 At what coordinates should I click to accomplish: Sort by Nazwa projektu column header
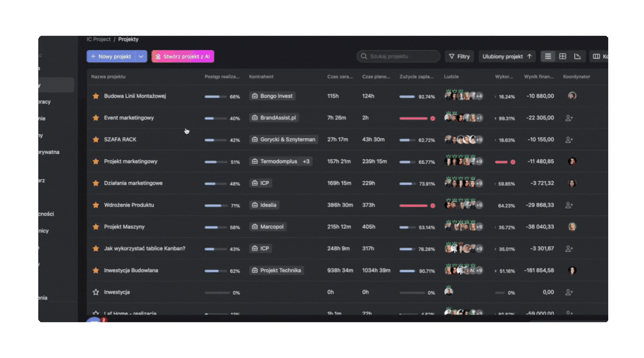click(x=108, y=77)
